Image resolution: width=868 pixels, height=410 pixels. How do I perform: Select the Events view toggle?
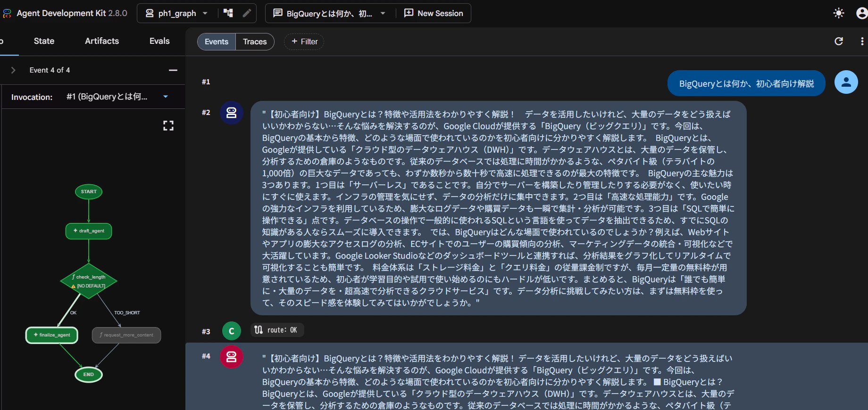tap(217, 41)
